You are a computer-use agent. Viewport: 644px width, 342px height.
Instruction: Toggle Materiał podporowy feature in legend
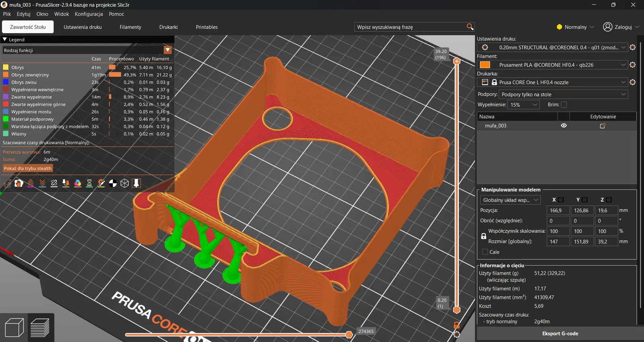[x=87, y=119]
